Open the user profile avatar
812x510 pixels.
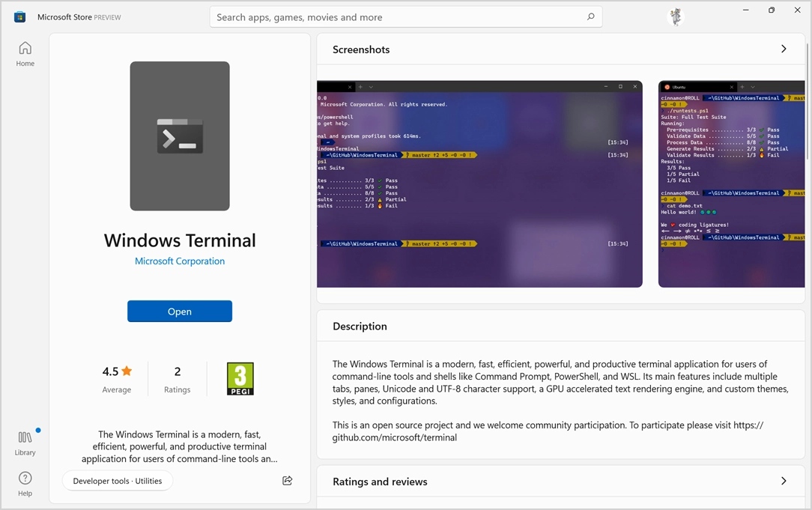(675, 17)
